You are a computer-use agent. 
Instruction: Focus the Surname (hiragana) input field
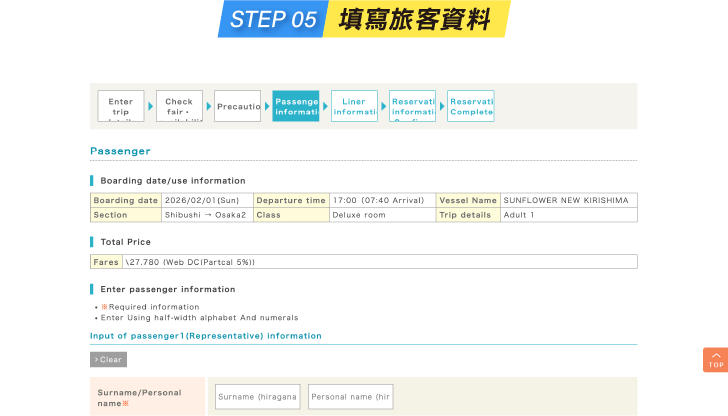(257, 397)
